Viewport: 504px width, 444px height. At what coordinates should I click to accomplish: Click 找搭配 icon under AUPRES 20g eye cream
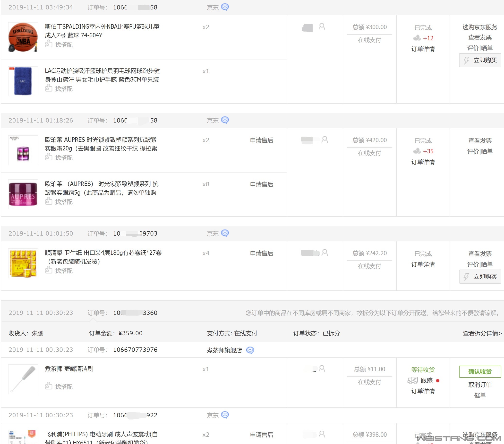coord(49,157)
